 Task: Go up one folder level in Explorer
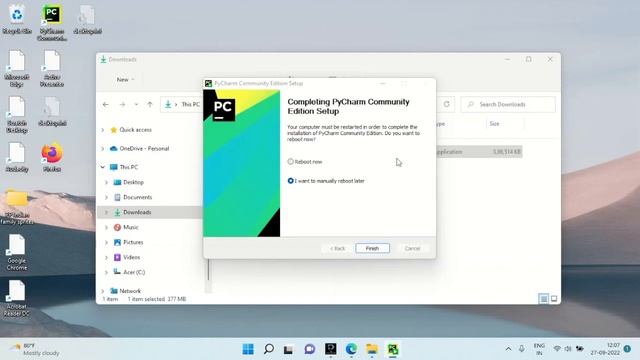(x=150, y=104)
